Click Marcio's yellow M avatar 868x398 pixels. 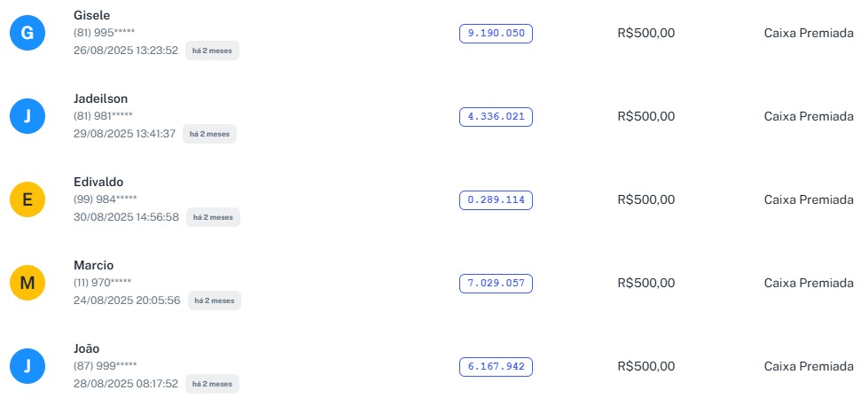pos(27,284)
